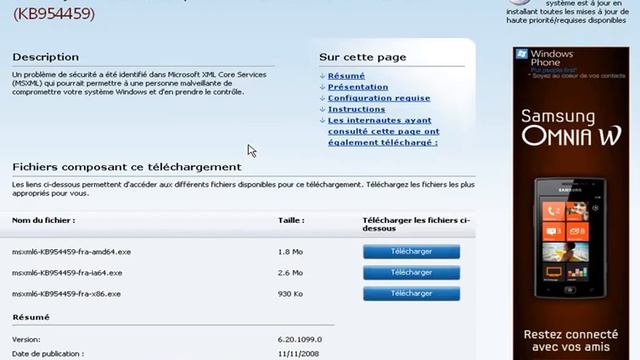The height and width of the screenshot is (360, 640).
Task: Click the Description section heading
Action: pos(46,57)
